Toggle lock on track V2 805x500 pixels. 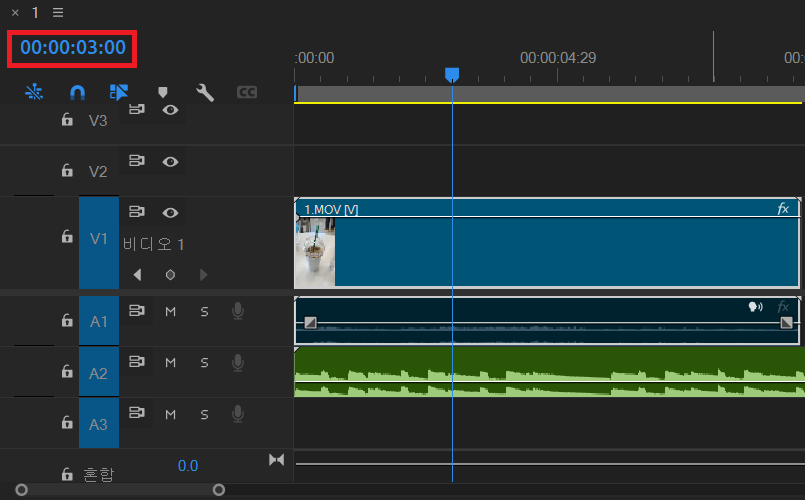click(x=67, y=170)
